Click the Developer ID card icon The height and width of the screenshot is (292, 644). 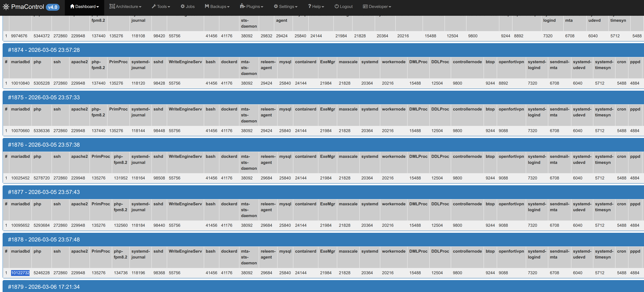(x=365, y=7)
